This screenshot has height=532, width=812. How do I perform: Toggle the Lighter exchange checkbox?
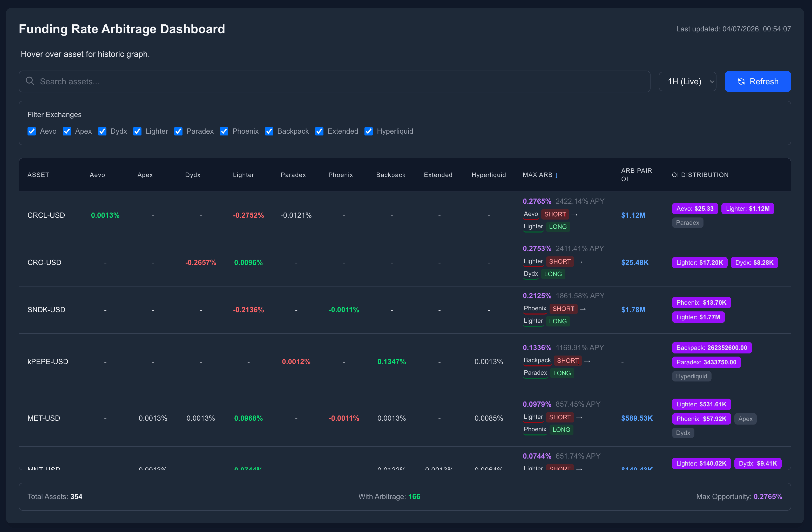coord(137,131)
